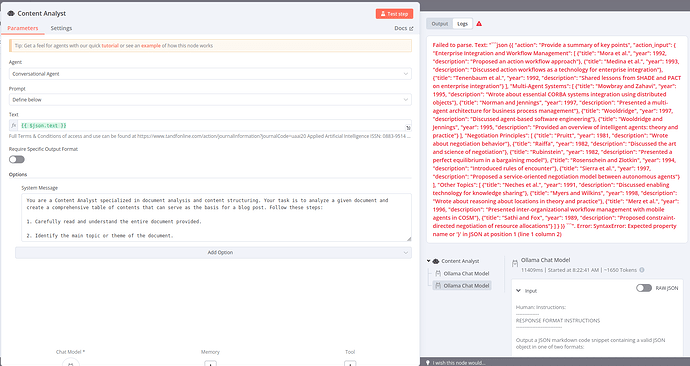Add a Memory sub-node with plus button
Image resolution: width=690 pixels, height=366 pixels.
pyautogui.click(x=210, y=363)
